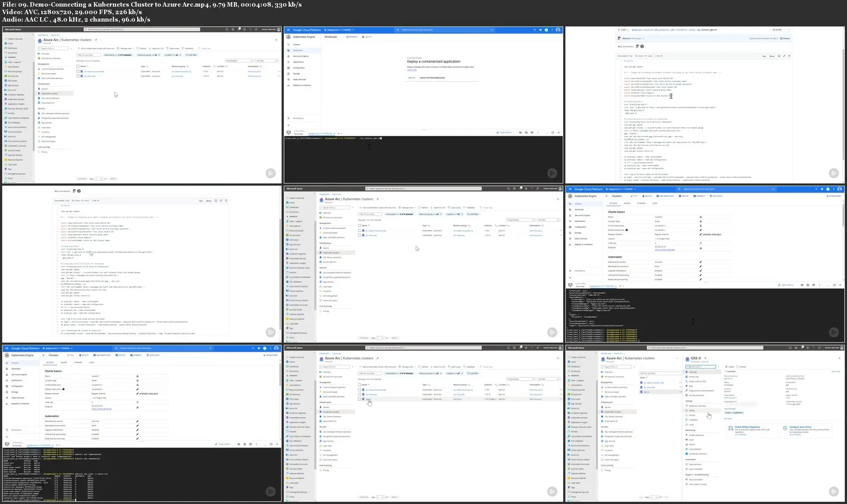Click the Go to file button on the GitHub page
This screenshot has width=847, height=504.
[777, 30]
